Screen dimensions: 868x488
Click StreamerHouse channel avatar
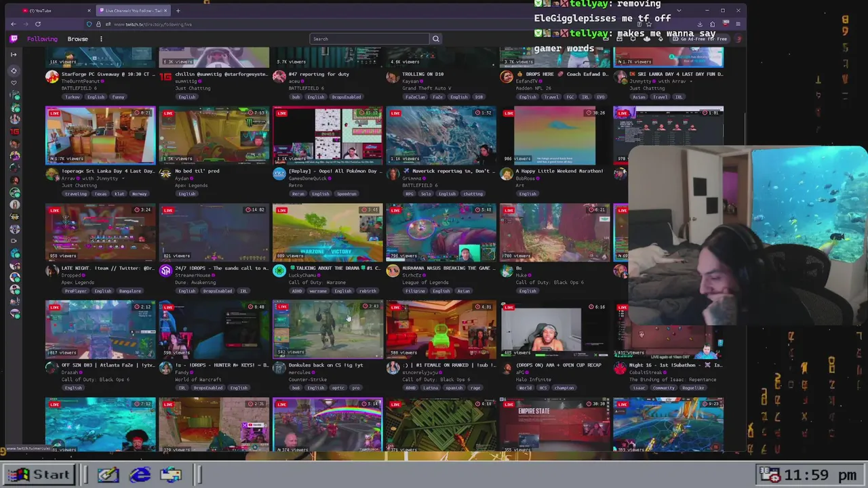(x=165, y=270)
